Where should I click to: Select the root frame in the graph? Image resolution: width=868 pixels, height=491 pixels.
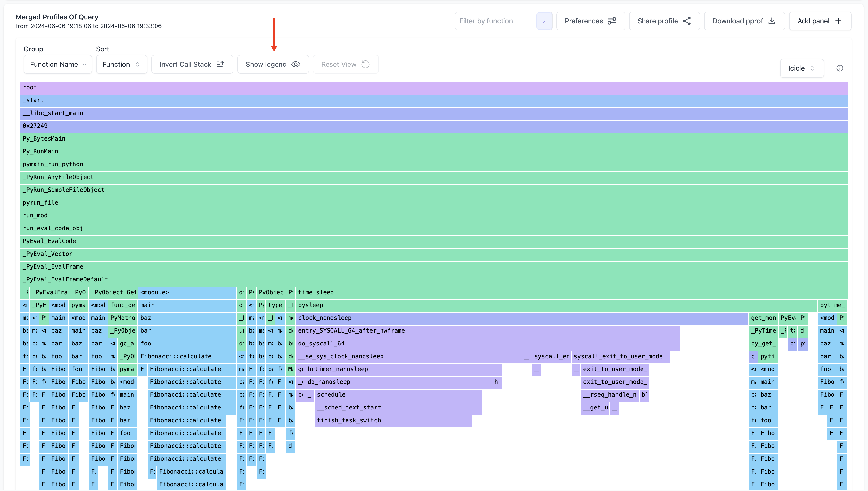click(x=434, y=88)
